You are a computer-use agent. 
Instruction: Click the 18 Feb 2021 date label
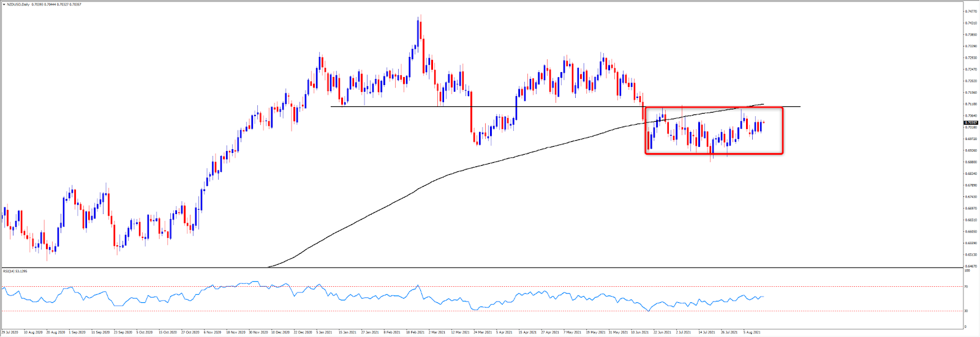[415, 332]
